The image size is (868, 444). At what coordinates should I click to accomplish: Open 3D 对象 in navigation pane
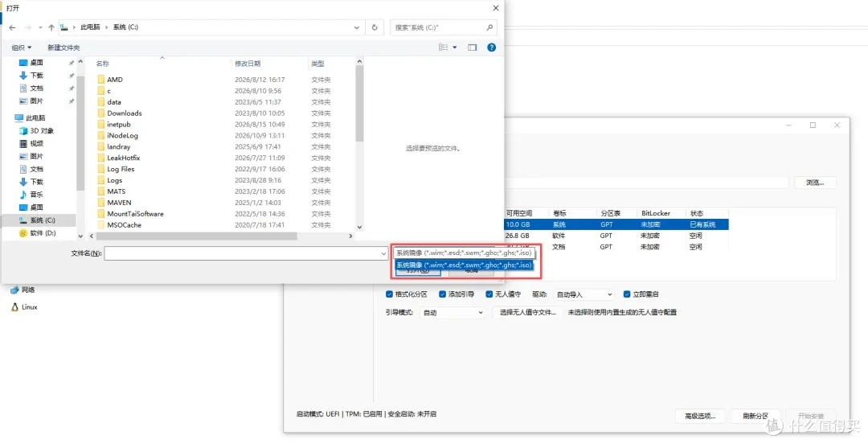36,131
